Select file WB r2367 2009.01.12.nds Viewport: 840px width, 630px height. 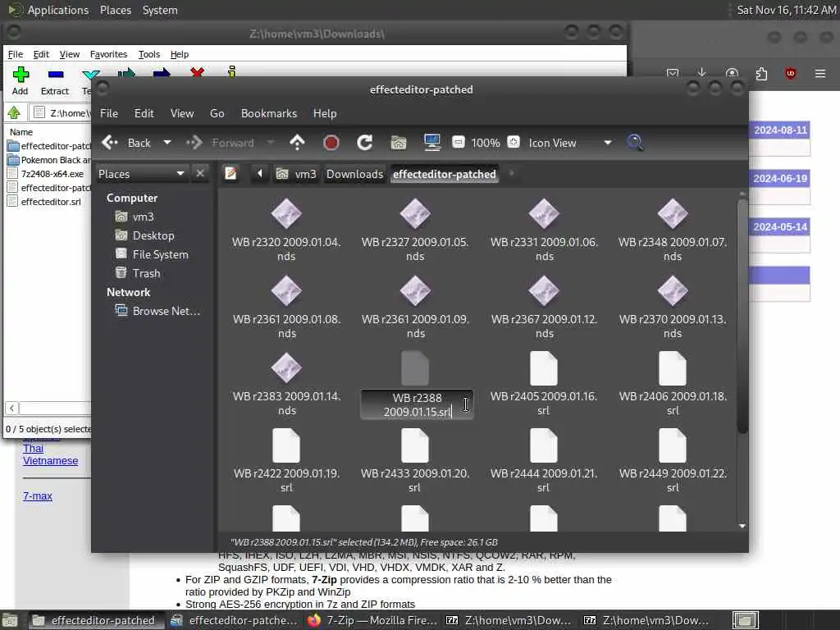tap(544, 307)
